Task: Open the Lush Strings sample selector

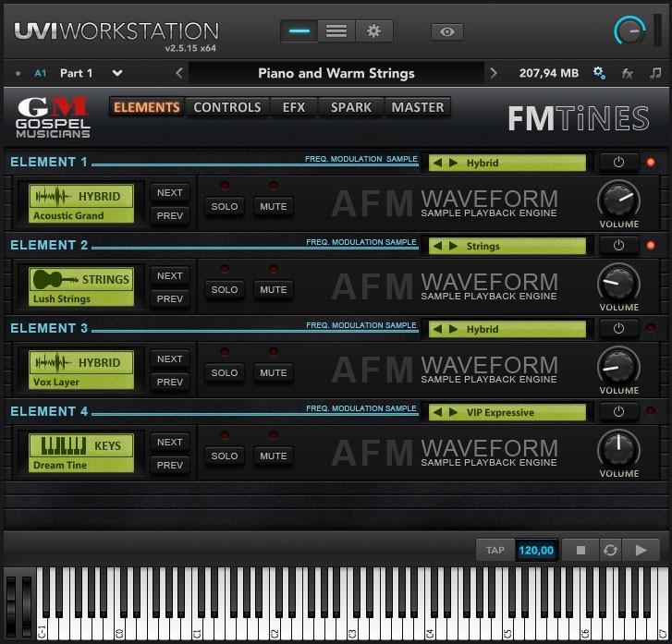Action: (x=81, y=286)
